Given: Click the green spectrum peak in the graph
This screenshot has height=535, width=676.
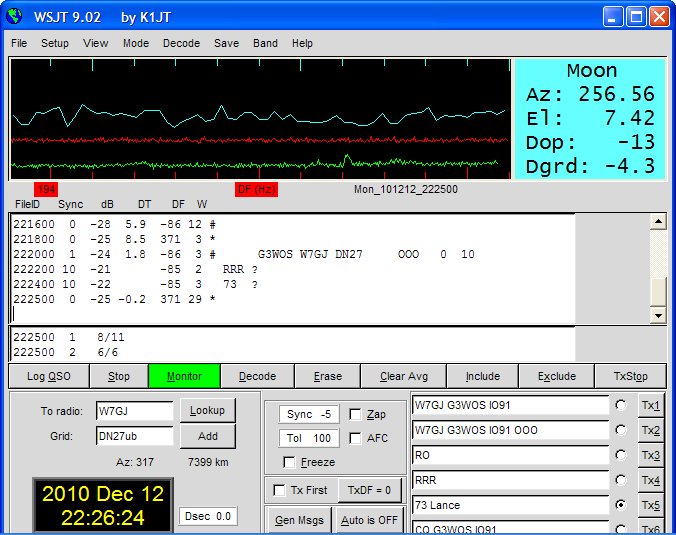Looking at the screenshot, I should pyautogui.click(x=347, y=158).
